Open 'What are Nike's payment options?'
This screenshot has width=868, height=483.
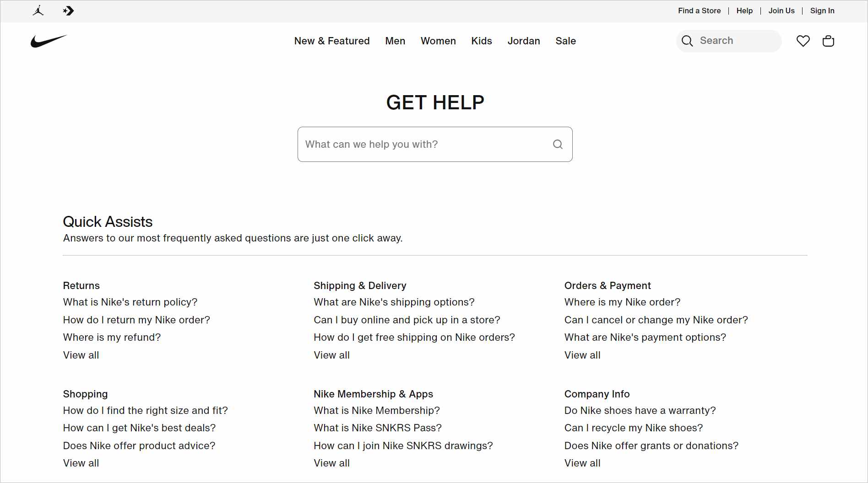(645, 338)
